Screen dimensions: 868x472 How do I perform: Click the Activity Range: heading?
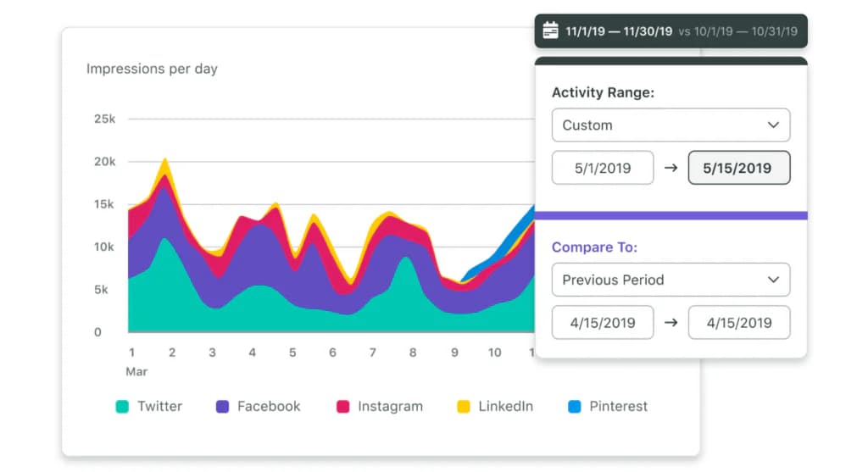(603, 92)
